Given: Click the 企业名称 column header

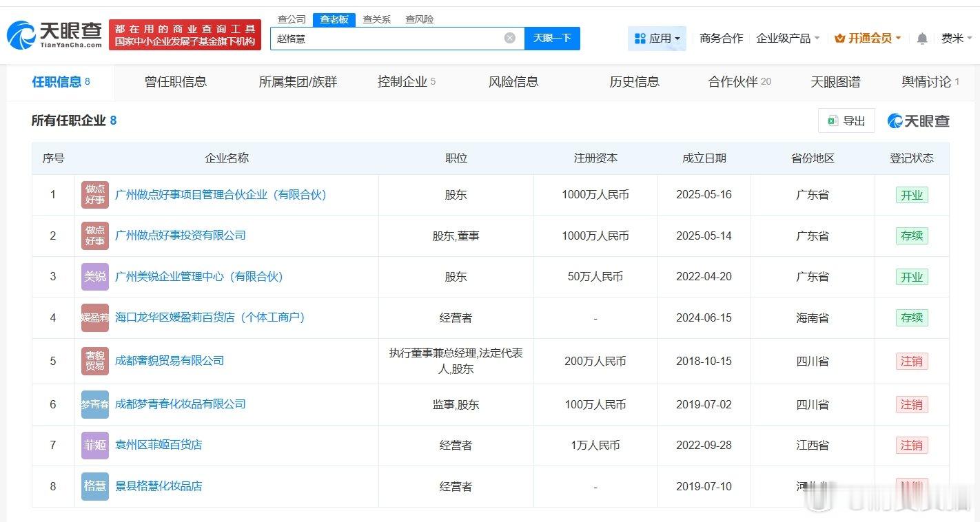Looking at the screenshot, I should [x=227, y=158].
